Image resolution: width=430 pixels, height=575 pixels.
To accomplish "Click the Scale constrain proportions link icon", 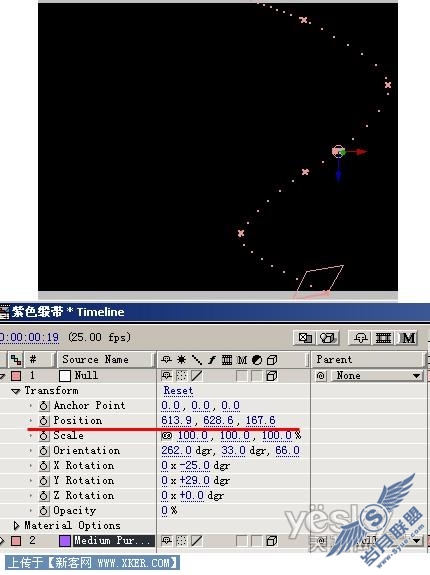I will pyautogui.click(x=166, y=436).
